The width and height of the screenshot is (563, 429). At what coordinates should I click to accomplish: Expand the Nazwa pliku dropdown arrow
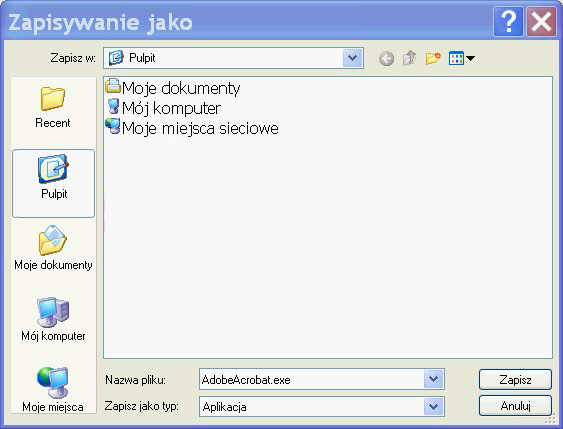coord(433,379)
